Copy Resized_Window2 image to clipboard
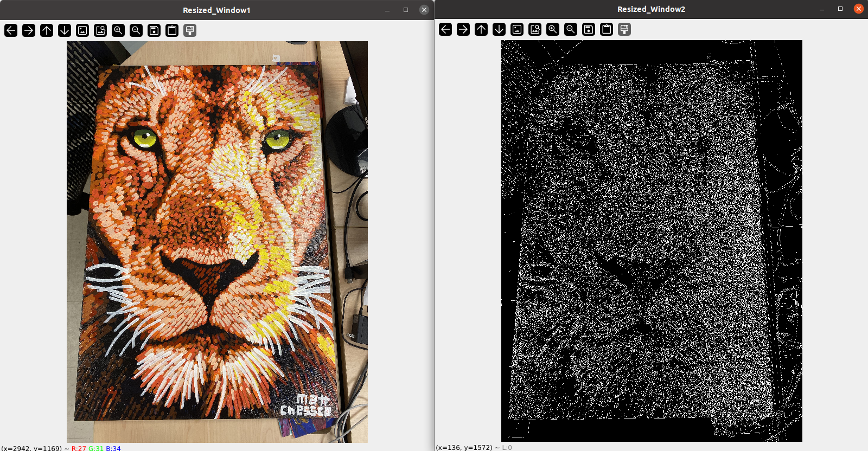Viewport: 868px width, 451px height. point(607,29)
